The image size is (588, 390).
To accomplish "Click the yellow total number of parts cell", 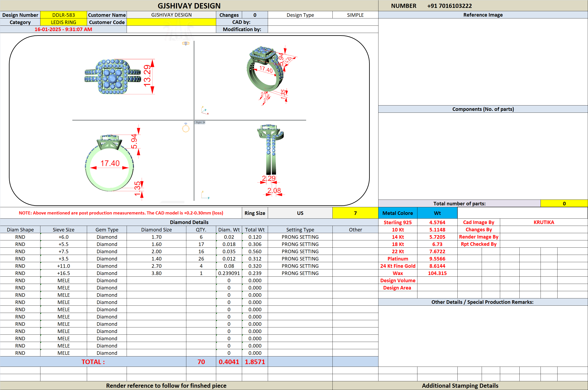I will pyautogui.click(x=564, y=203).
